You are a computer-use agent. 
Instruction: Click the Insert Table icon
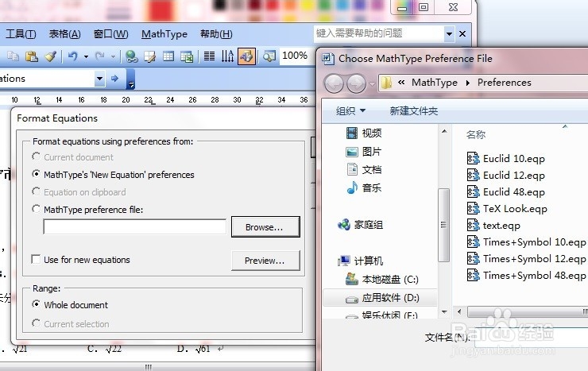pos(168,57)
